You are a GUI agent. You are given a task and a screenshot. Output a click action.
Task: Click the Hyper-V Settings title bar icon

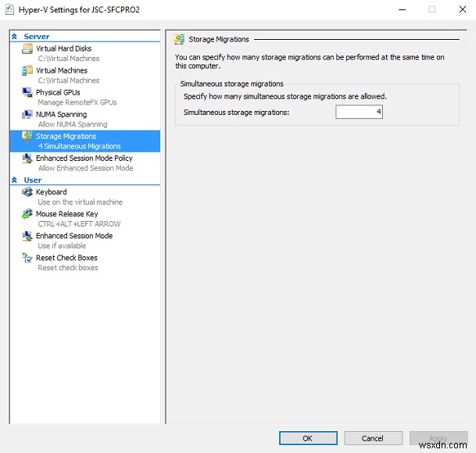click(x=9, y=9)
